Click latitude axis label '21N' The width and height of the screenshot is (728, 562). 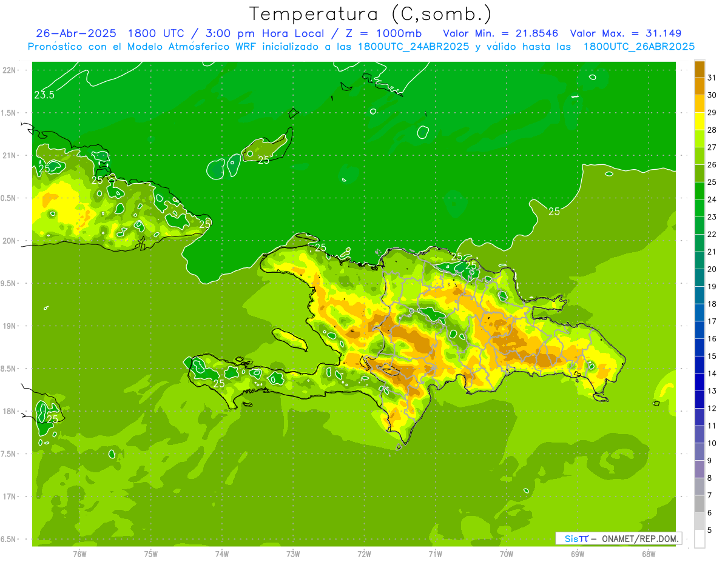[x=9, y=155]
